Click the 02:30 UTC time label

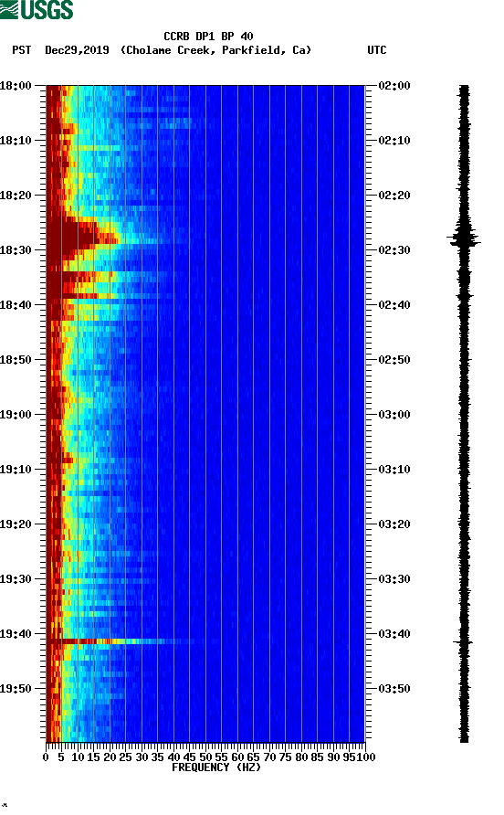pyautogui.click(x=394, y=250)
